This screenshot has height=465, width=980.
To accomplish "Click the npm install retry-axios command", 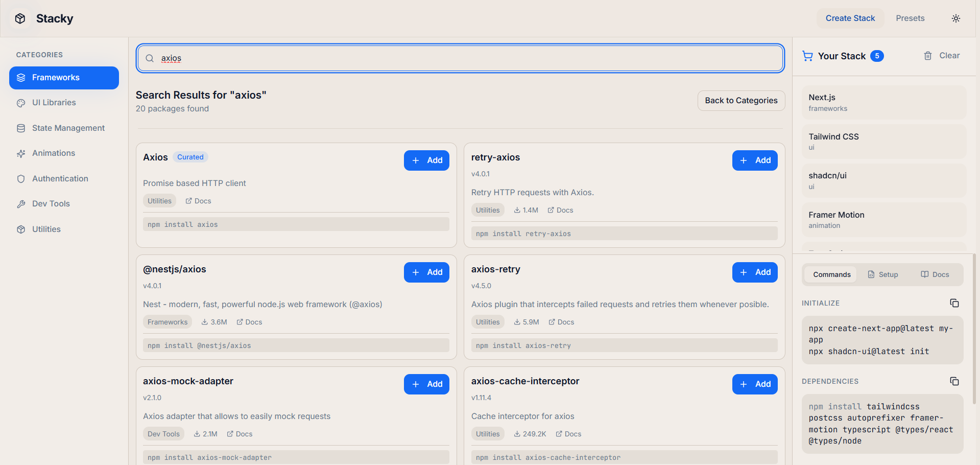I will pos(624,234).
